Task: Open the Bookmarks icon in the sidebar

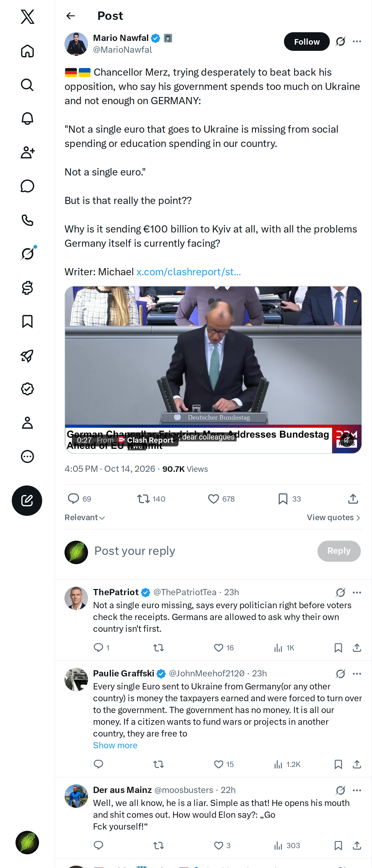Action: [28, 321]
